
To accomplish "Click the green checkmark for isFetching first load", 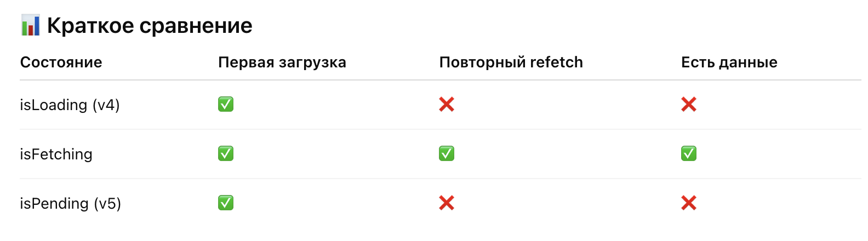I will pyautogui.click(x=226, y=153).
